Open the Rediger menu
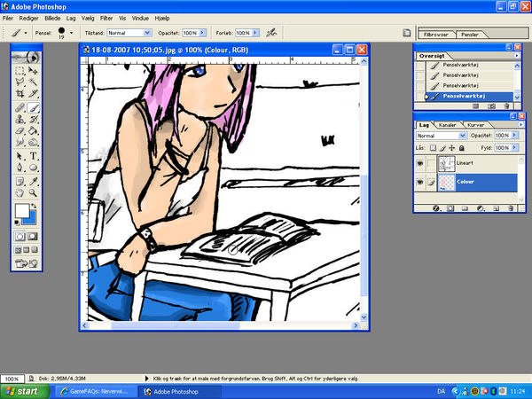Viewport: 532px width, 399px height. pyautogui.click(x=29, y=19)
